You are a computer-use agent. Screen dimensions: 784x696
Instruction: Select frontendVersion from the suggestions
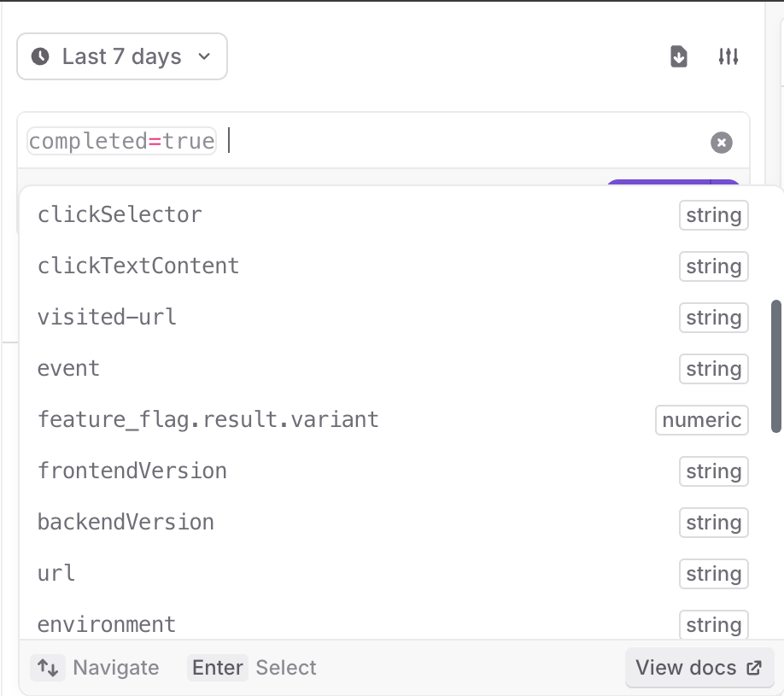132,471
